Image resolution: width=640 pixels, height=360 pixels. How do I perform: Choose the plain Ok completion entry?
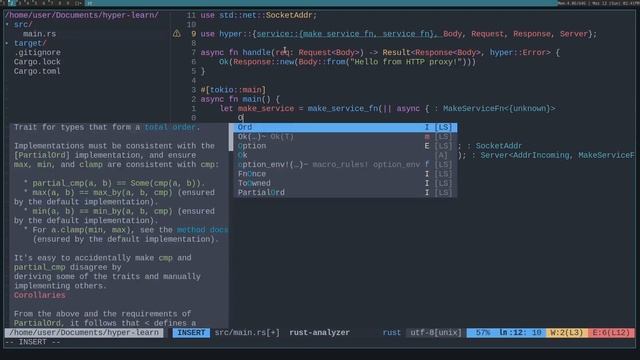pyautogui.click(x=345, y=156)
